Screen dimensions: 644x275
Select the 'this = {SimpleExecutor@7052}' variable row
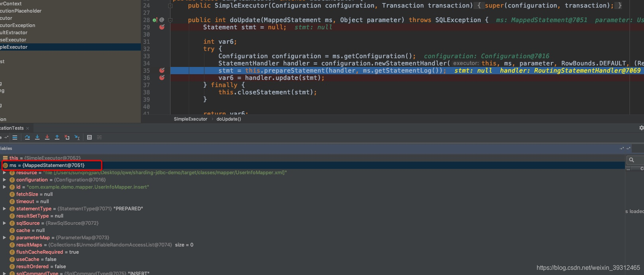312,158
